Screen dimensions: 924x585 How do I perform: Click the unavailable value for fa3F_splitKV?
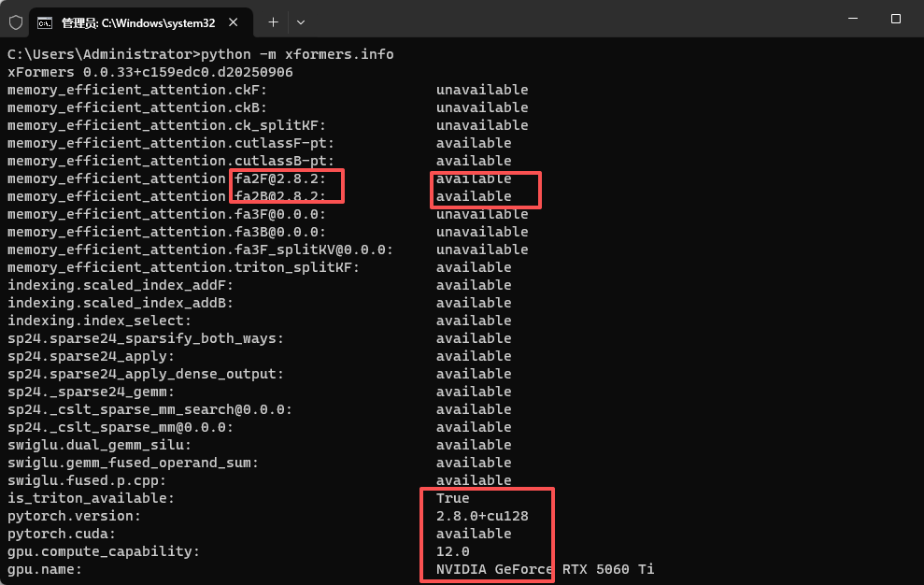[482, 250]
